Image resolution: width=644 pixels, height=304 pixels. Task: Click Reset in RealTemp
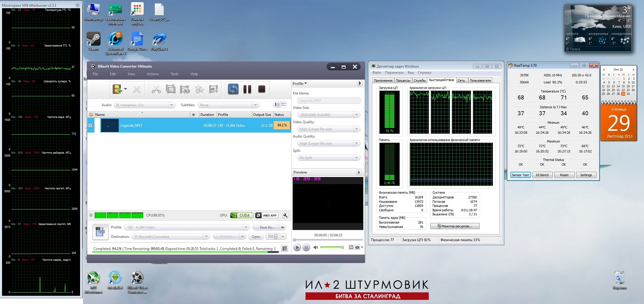coord(564,175)
